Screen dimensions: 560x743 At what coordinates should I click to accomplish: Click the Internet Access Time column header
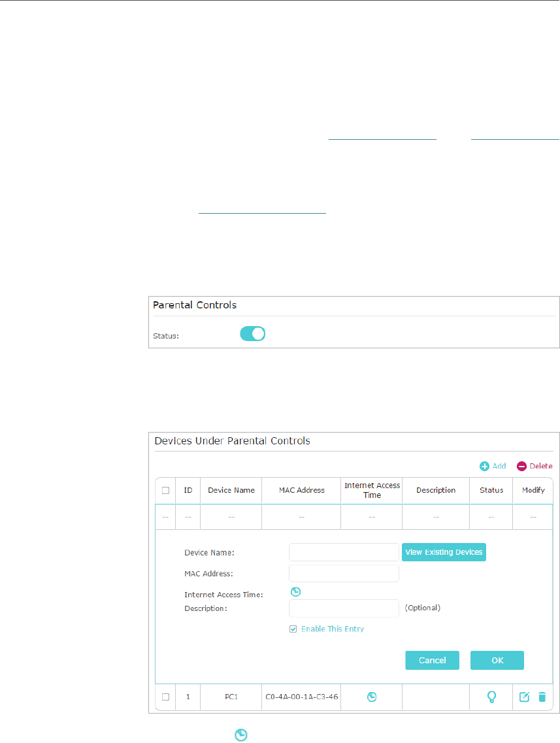click(x=372, y=490)
